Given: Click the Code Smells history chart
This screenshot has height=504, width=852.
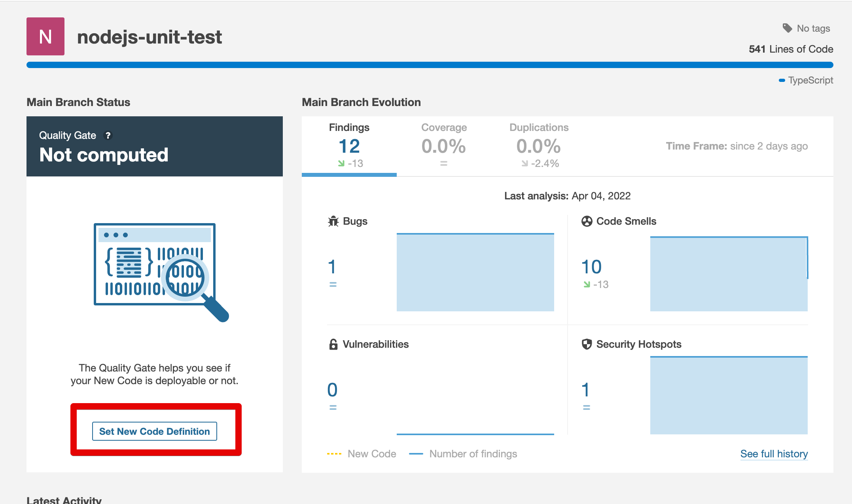Looking at the screenshot, I should pos(729,274).
